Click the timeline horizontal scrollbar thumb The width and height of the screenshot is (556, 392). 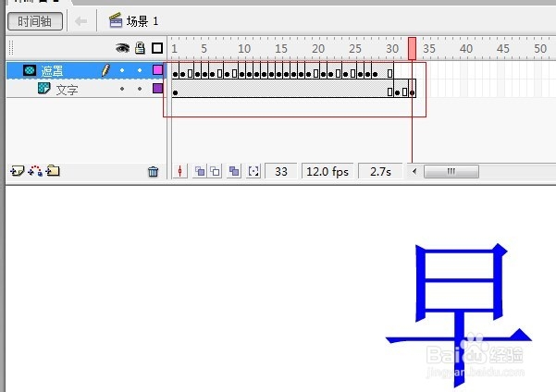[451, 172]
